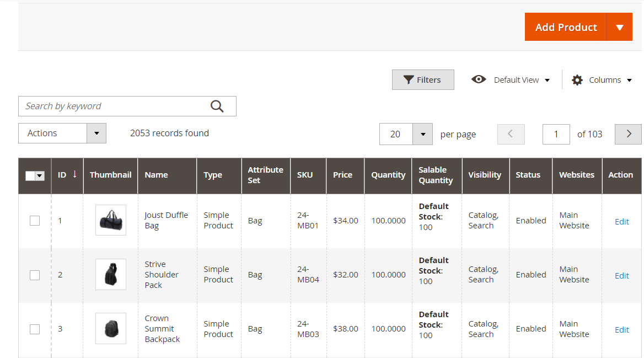Expand the Actions dropdown
644x358 pixels.
coord(96,133)
